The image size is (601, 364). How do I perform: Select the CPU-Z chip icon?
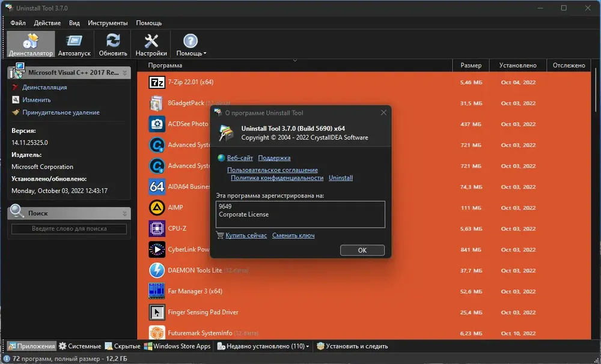(157, 229)
